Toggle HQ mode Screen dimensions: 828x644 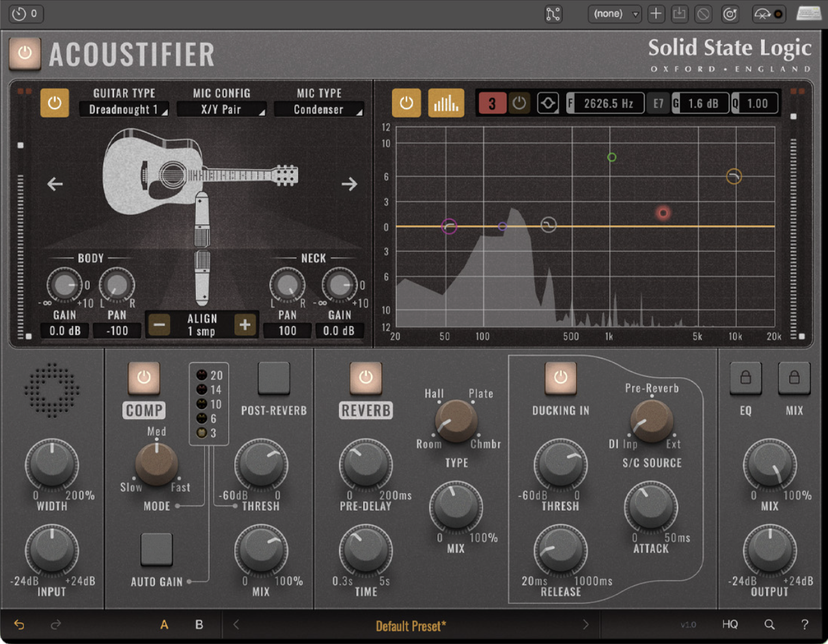[730, 624]
